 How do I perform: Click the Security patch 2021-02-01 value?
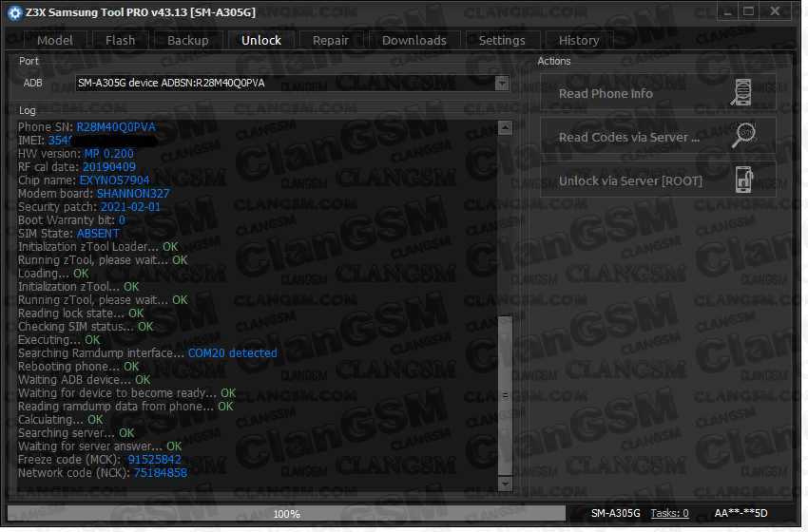coord(130,207)
